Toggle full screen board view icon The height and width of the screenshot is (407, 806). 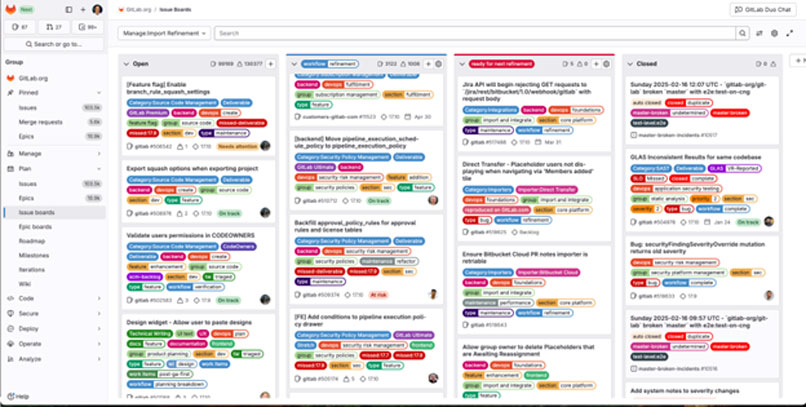pos(788,33)
